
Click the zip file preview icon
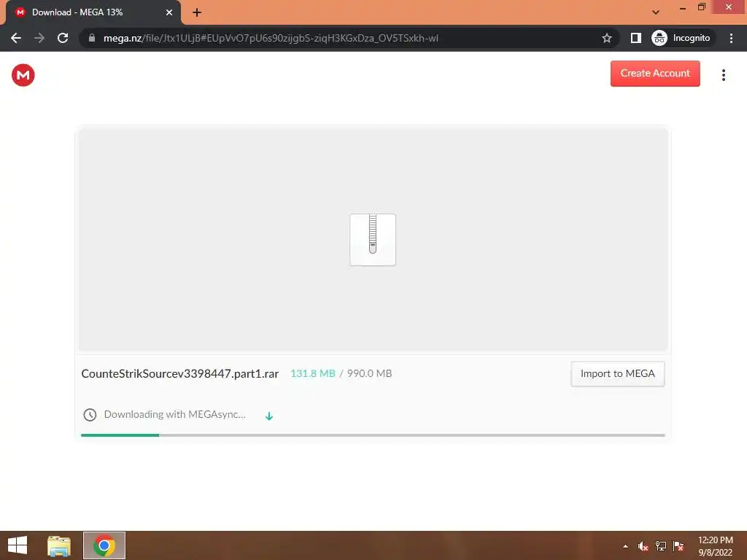(x=373, y=239)
